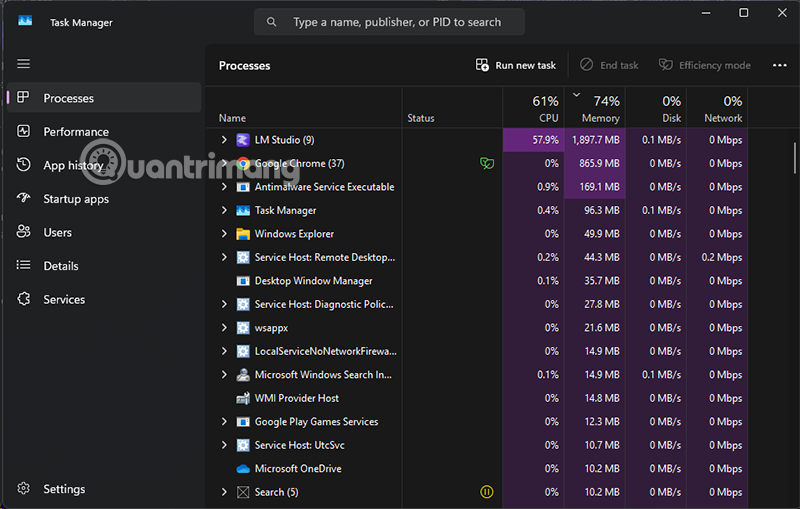This screenshot has height=509, width=800.
Task: Expand the Task Manager process group
Action: [224, 210]
